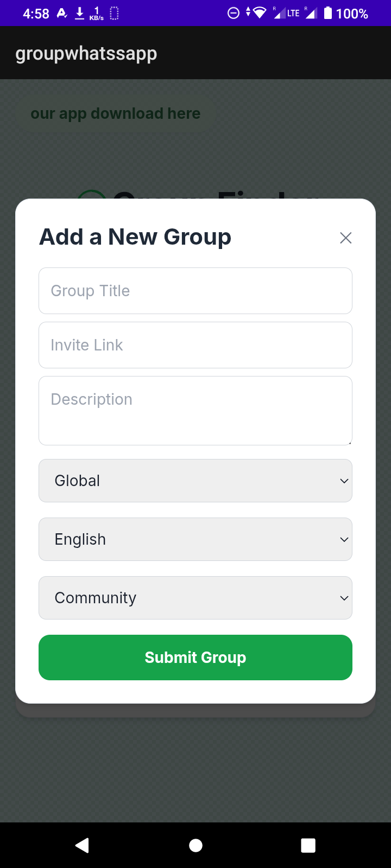Viewport: 391px width, 868px height.
Task: Close the Add a New Group dialog
Action: (345, 238)
